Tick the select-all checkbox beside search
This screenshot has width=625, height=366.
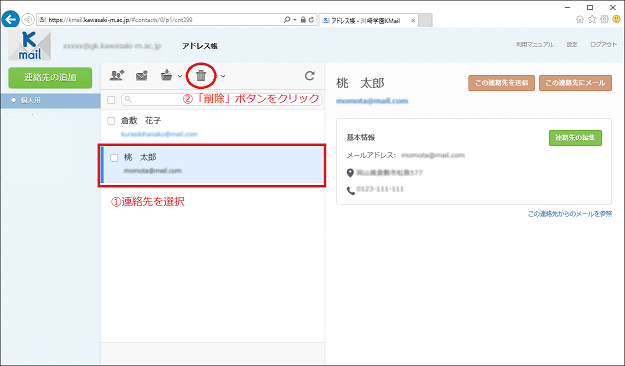pyautogui.click(x=111, y=100)
